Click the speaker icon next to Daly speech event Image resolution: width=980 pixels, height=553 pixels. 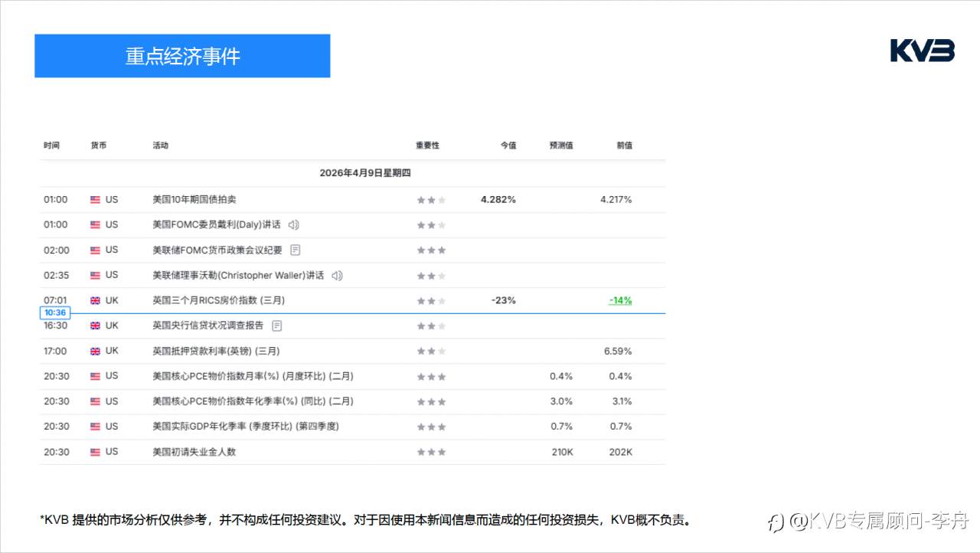294,224
